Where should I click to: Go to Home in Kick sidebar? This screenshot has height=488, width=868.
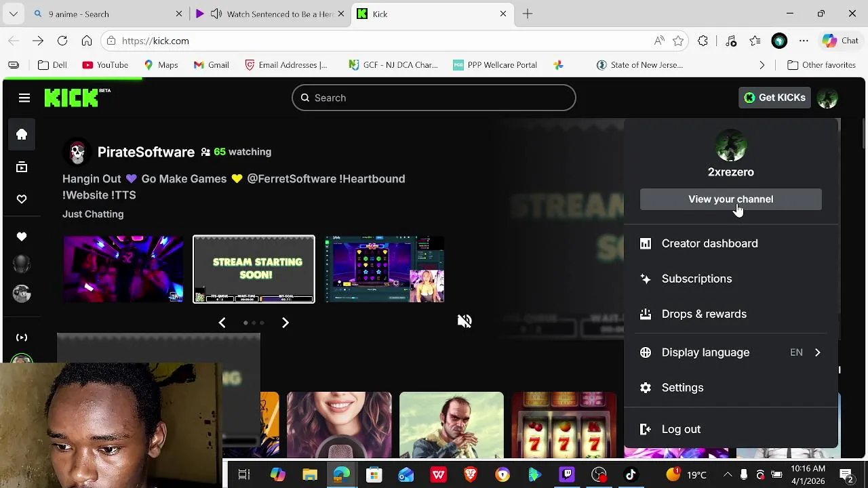pos(22,134)
